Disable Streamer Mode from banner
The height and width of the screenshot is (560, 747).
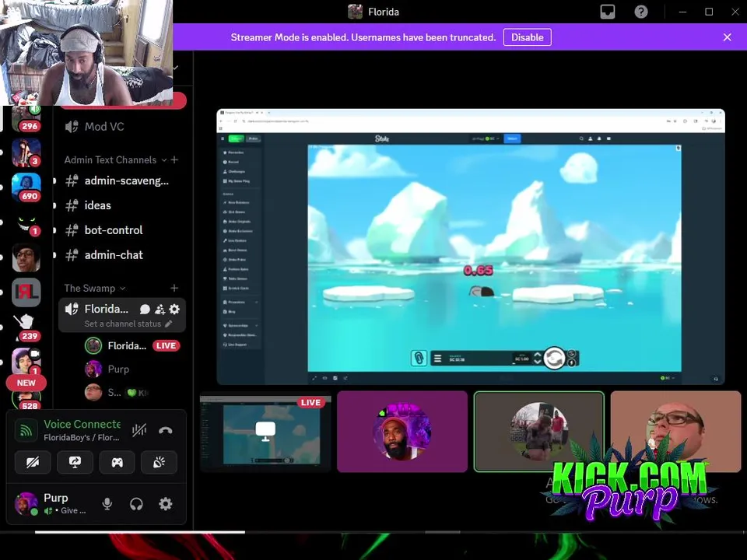527,37
